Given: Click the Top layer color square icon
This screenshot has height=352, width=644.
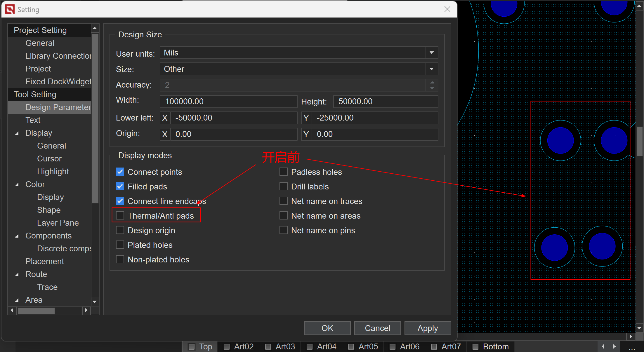Looking at the screenshot, I should 192,347.
